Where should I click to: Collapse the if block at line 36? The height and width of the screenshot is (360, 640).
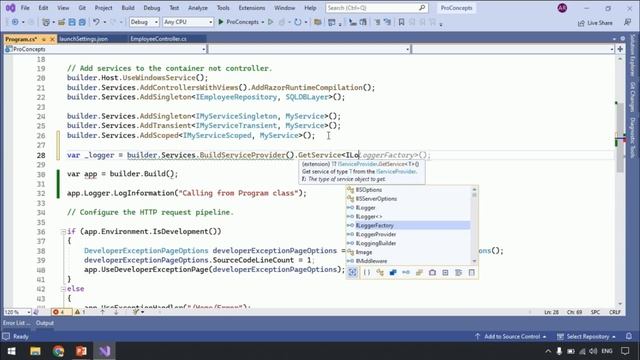[x=63, y=231]
